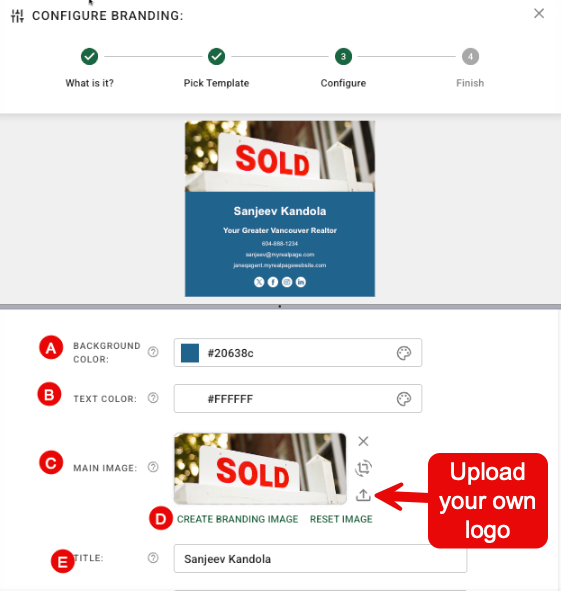Open help tooltip for Main Image

(x=153, y=467)
